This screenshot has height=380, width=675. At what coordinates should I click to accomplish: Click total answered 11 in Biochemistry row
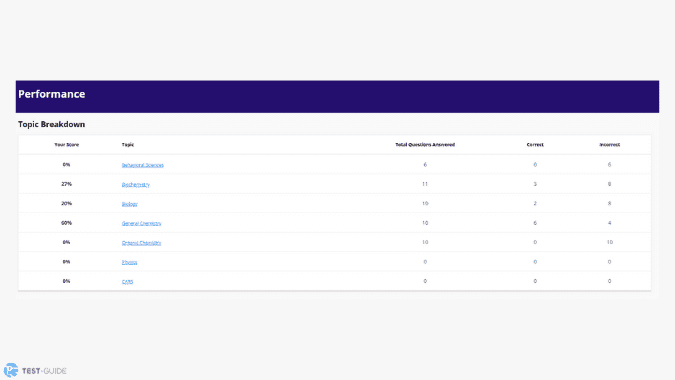click(425, 184)
